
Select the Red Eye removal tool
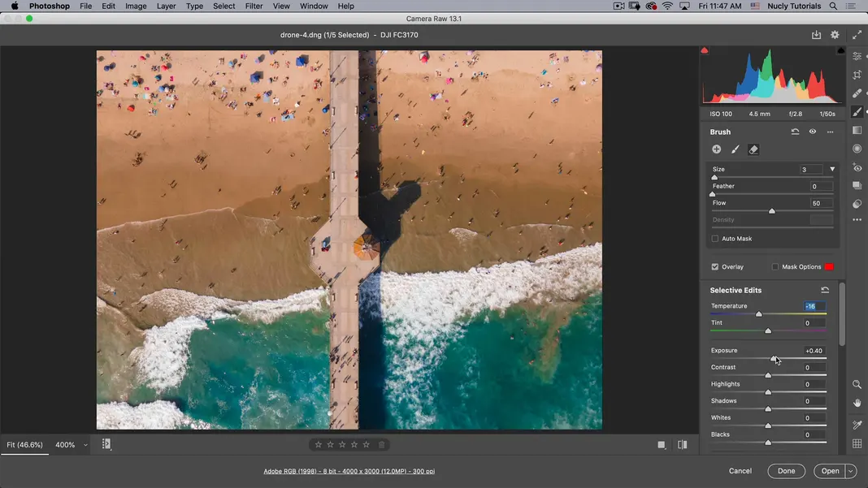coord(857,167)
